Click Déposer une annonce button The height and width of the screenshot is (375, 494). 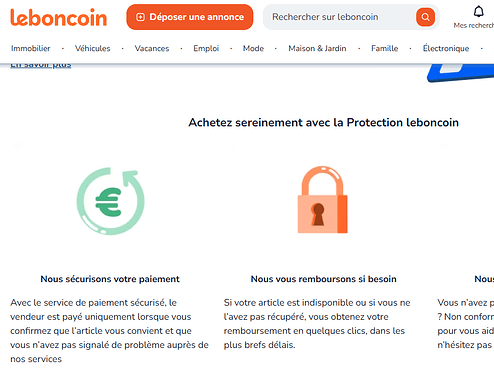(190, 17)
